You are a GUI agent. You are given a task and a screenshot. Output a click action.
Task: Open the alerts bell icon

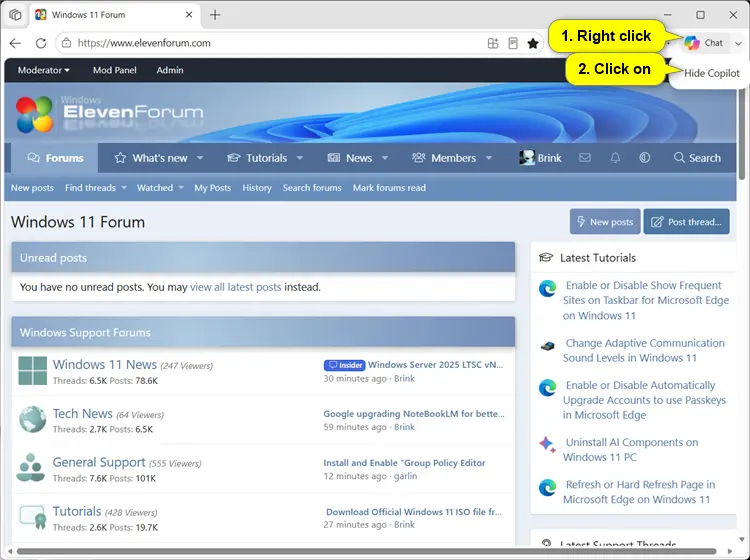click(615, 158)
